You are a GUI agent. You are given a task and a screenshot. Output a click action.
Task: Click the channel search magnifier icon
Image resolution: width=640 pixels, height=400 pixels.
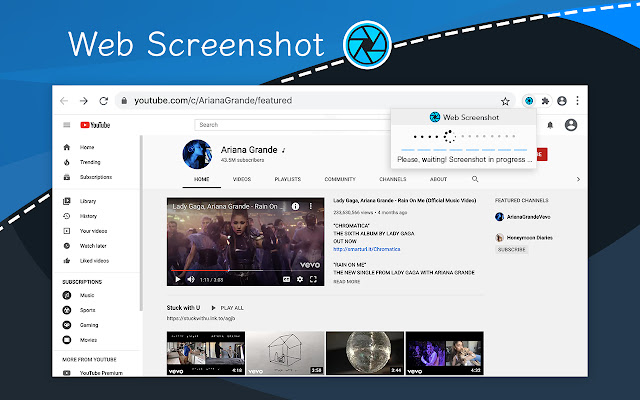[475, 179]
